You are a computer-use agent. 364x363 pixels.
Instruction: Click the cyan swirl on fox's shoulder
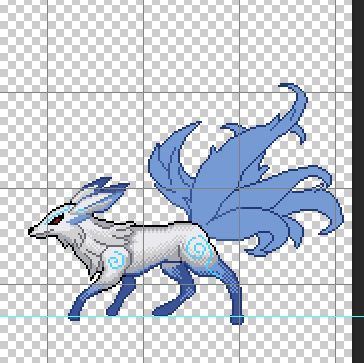coord(117,260)
